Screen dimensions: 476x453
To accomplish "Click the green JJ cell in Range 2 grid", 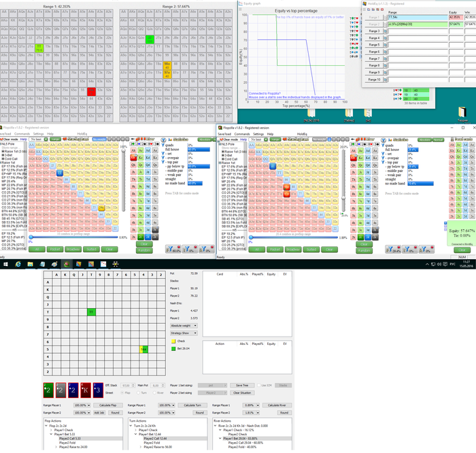I will [150, 39].
